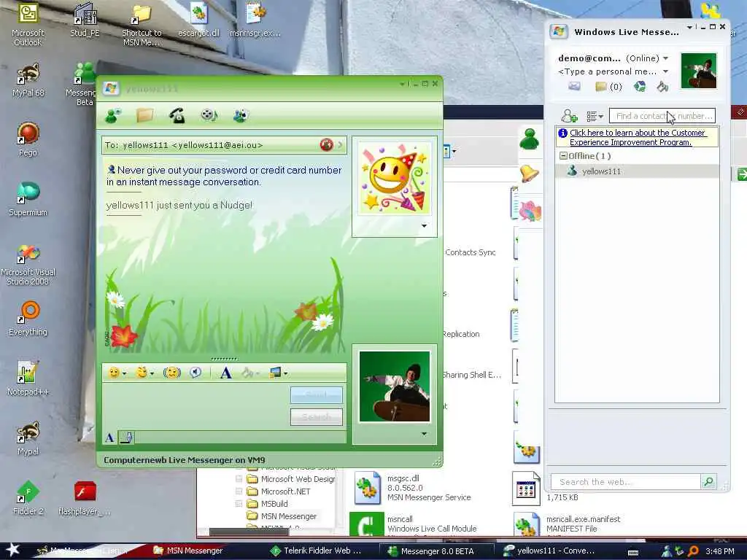The height and width of the screenshot is (560, 747).
Task: Click the voice clip speaker icon
Action: click(x=196, y=373)
